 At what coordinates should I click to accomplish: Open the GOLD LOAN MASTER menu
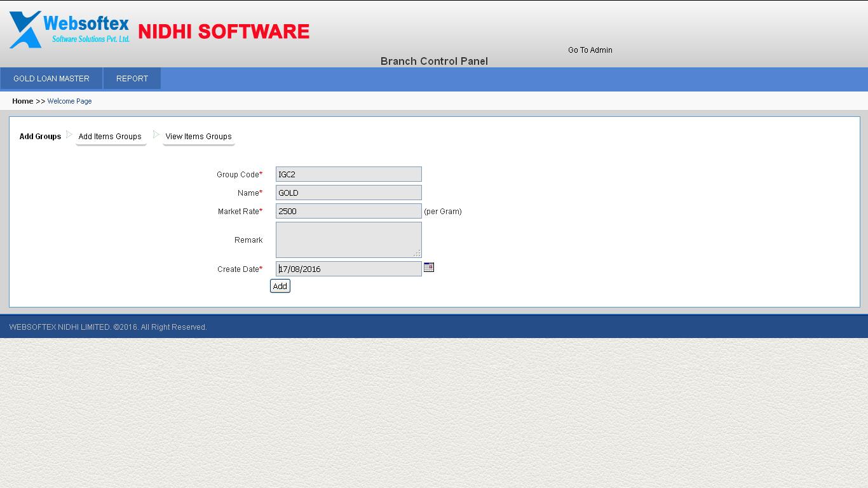[51, 79]
